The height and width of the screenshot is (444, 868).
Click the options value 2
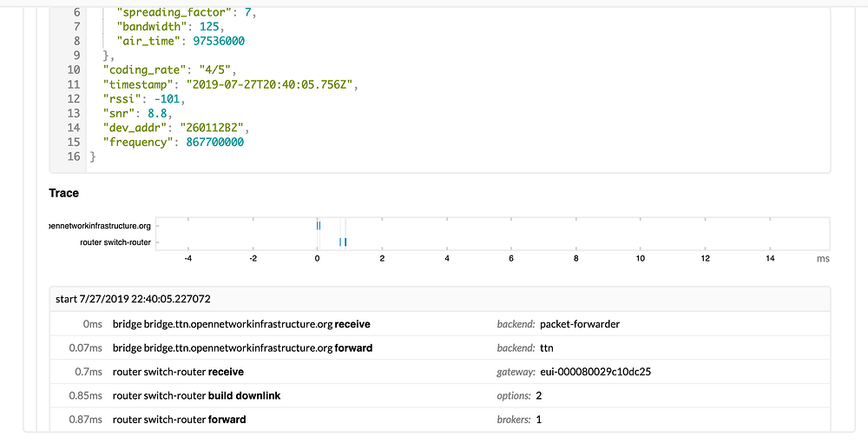click(539, 395)
